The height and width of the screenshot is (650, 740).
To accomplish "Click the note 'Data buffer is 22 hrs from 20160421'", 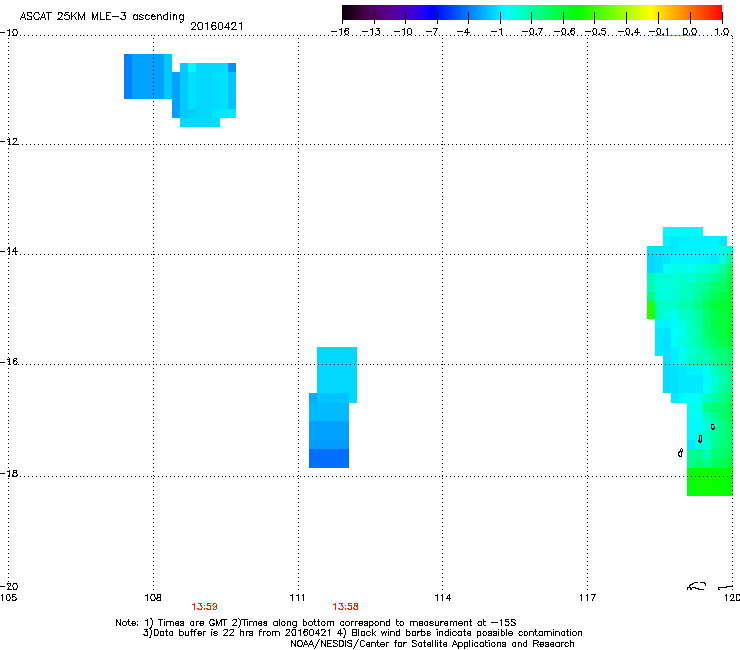I will coord(238,633).
